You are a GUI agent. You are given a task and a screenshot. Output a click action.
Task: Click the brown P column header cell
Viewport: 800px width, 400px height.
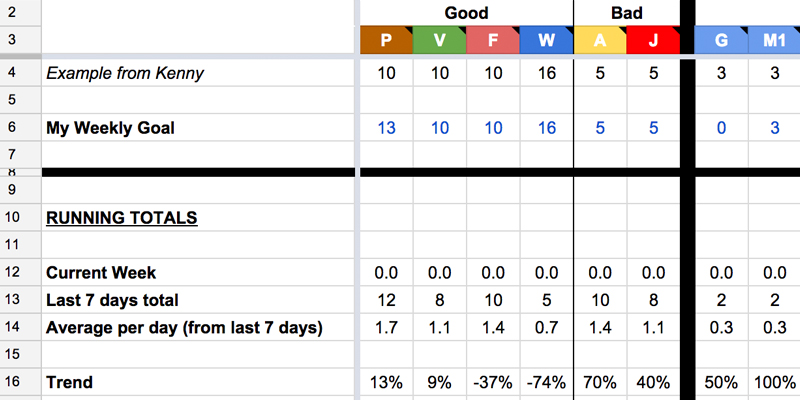pyautogui.click(x=386, y=40)
